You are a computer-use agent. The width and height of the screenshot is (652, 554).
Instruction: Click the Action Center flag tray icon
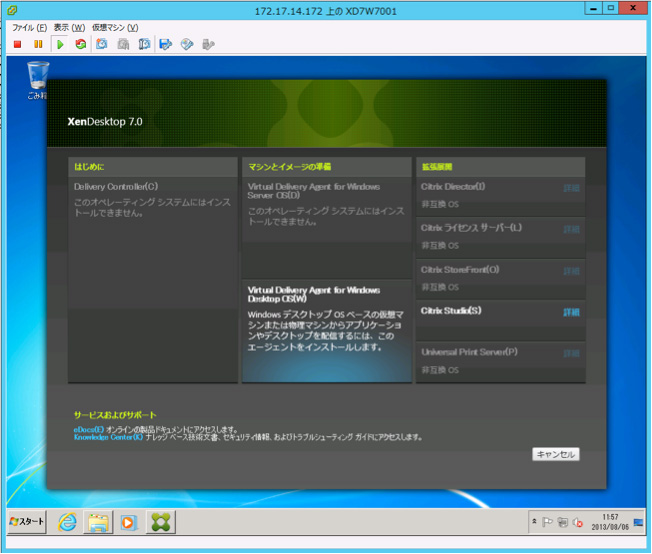(x=547, y=522)
